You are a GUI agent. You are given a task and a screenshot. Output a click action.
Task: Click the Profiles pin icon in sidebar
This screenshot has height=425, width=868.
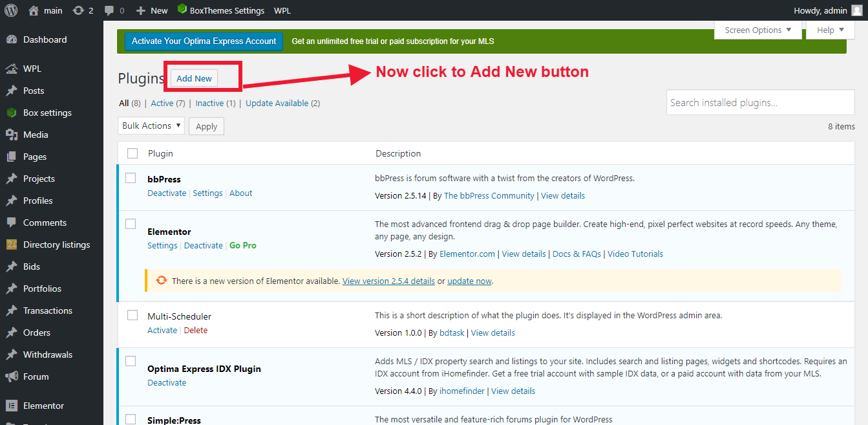[x=12, y=201]
